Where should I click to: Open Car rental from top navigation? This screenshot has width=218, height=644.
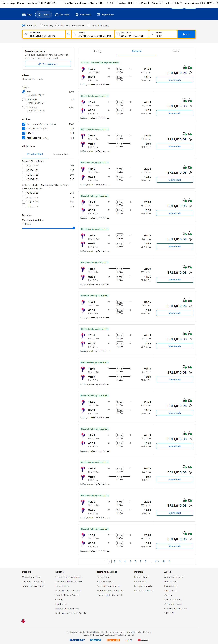coord(62,15)
